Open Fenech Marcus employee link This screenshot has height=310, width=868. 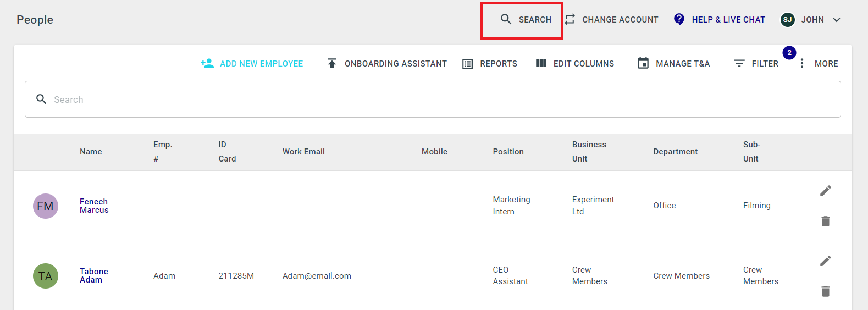[94, 206]
